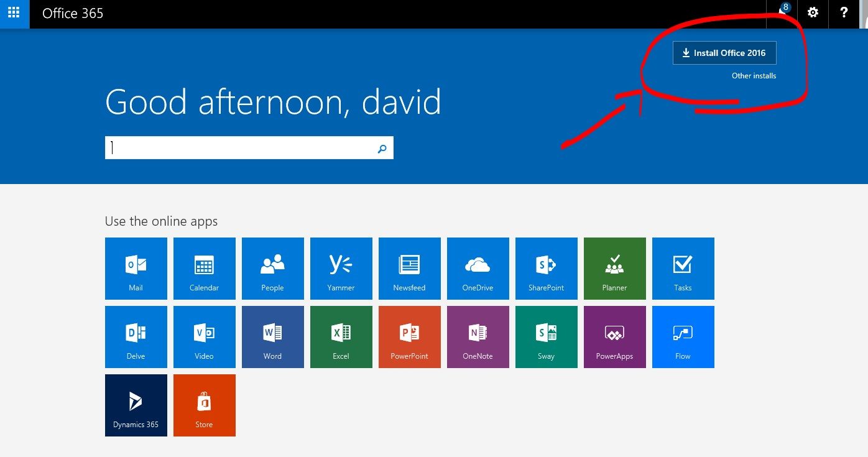The image size is (868, 457).
Task: Click the search magnifier icon
Action: (x=382, y=148)
